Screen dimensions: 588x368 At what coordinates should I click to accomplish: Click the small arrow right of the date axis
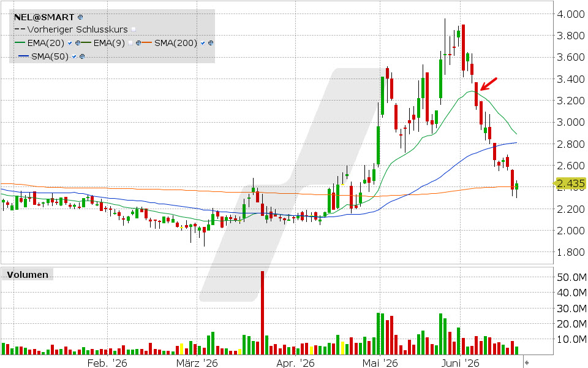click(x=527, y=362)
